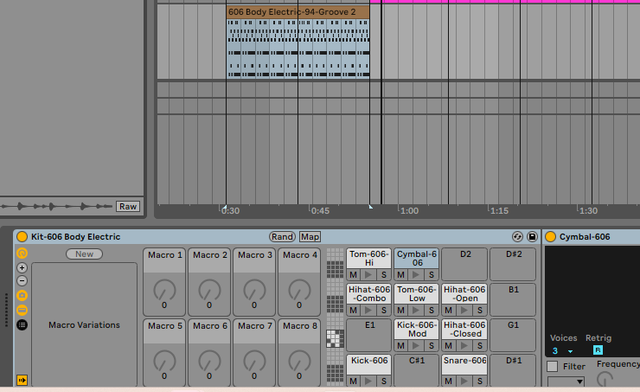Remove a macro control with minus icon

[x=22, y=281]
